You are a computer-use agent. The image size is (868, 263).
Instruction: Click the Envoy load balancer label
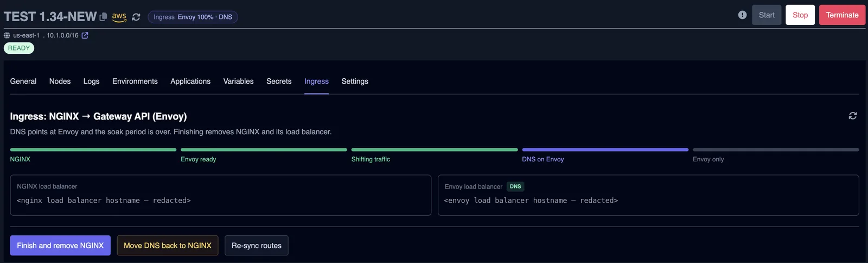pos(474,186)
